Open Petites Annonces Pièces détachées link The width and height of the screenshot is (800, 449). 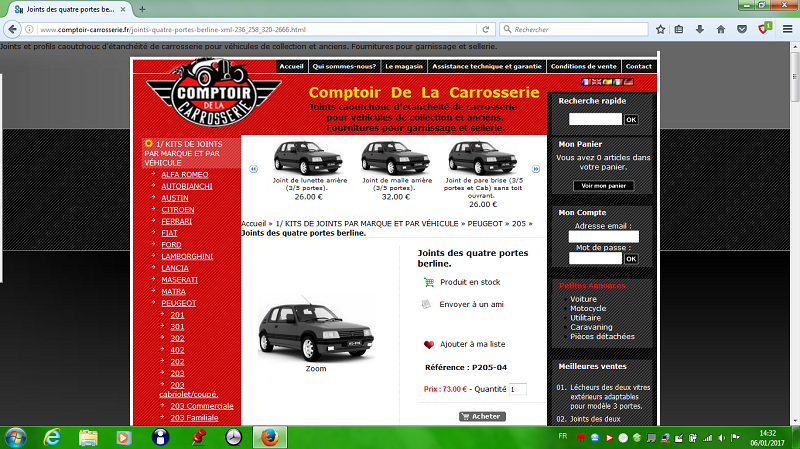click(x=602, y=336)
